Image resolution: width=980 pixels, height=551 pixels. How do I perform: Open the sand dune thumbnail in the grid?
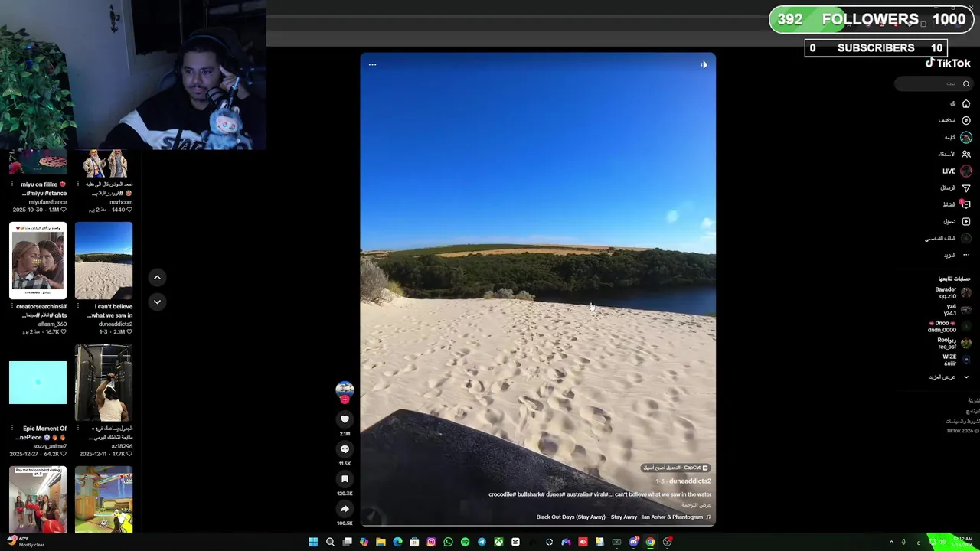coord(103,260)
